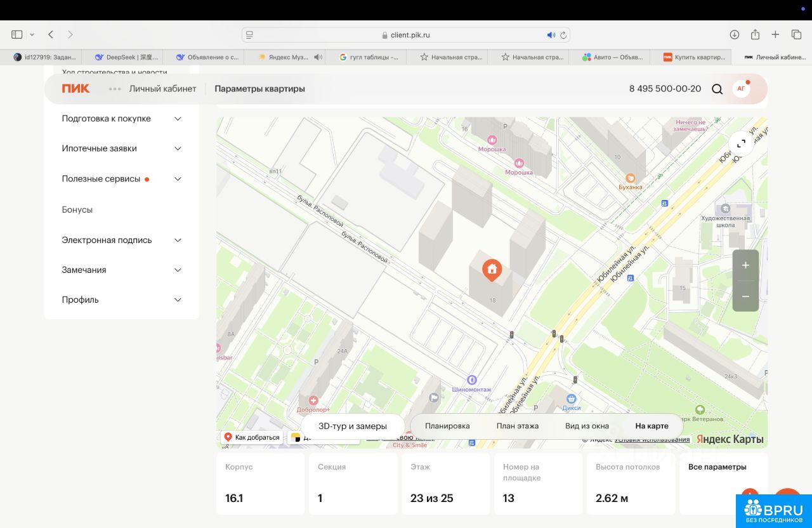
Task: Select the Вид из окна tab
Action: (587, 426)
